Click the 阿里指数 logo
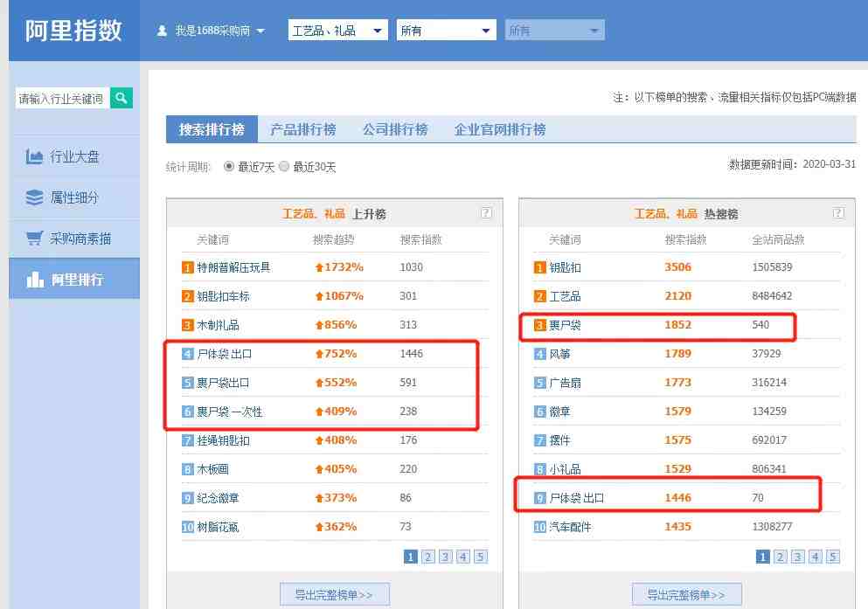 point(73,30)
